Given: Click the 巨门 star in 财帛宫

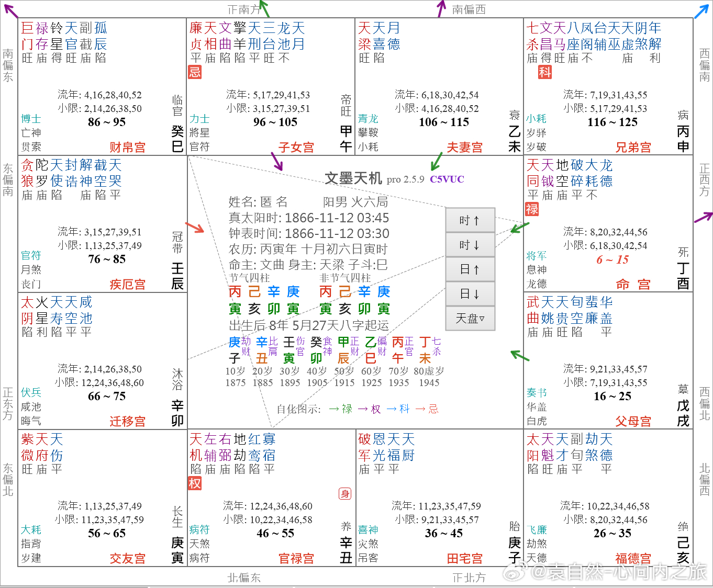Looking at the screenshot, I should (27, 36).
